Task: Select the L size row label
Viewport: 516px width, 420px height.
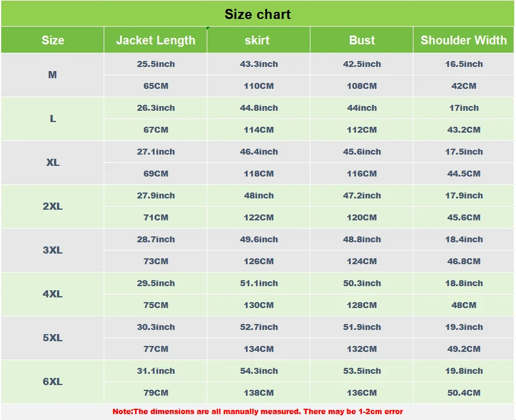Action: click(x=53, y=118)
